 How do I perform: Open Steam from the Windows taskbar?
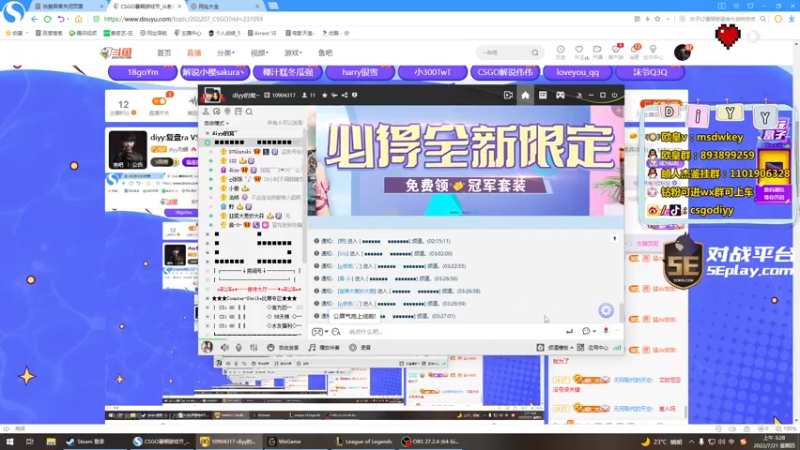tap(85, 441)
